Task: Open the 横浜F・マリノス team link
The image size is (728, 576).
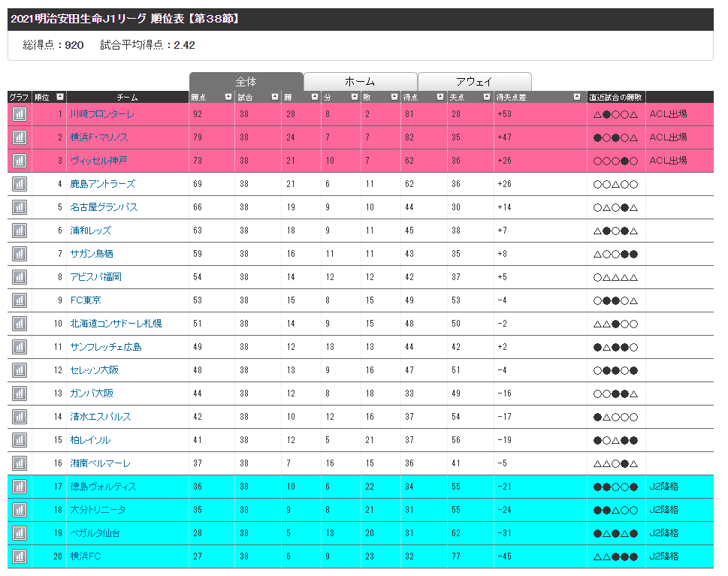Action: click(99, 137)
